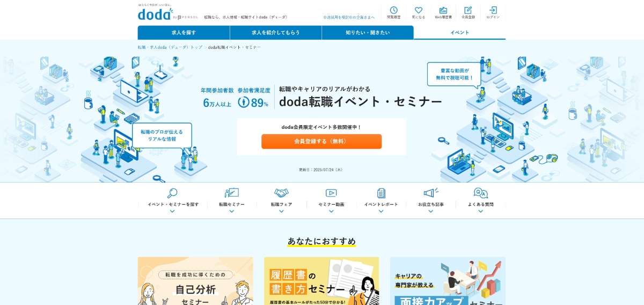Click the doda logo
The height and width of the screenshot is (305, 644).
click(x=155, y=14)
